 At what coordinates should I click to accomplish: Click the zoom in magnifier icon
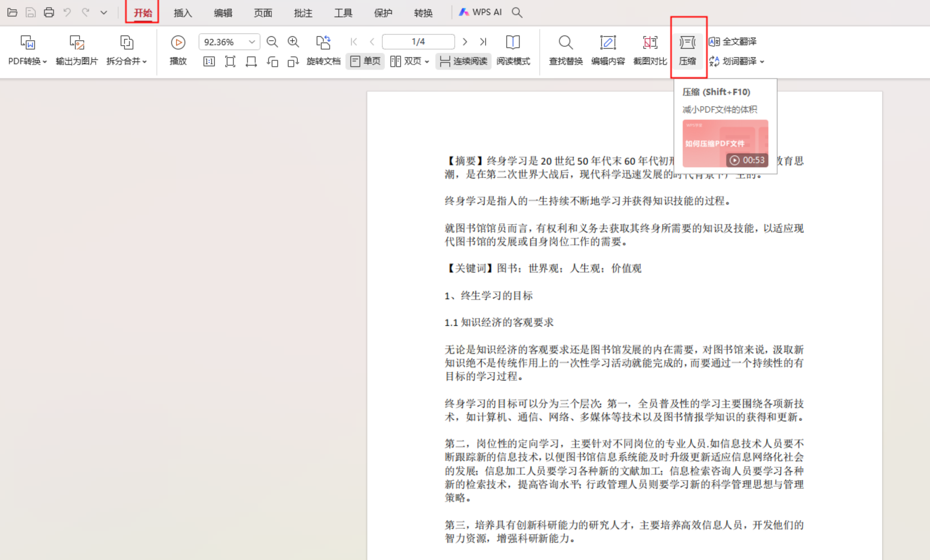tap(293, 42)
